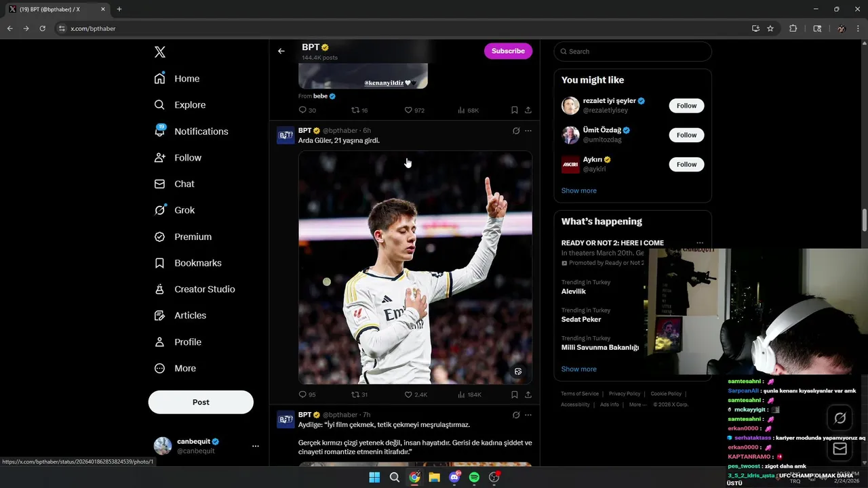The height and width of the screenshot is (488, 868).
Task: Share the top post with 972 likes
Action: point(528,110)
